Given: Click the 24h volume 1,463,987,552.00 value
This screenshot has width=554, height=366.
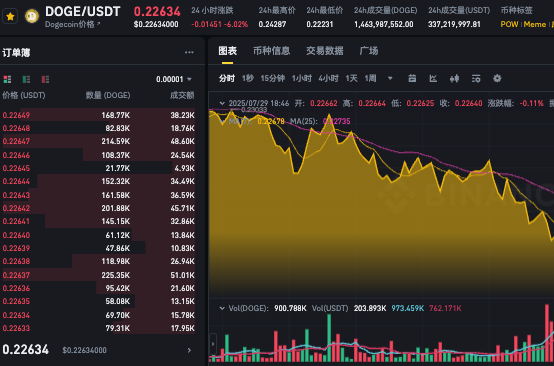Looking at the screenshot, I should click(384, 24).
